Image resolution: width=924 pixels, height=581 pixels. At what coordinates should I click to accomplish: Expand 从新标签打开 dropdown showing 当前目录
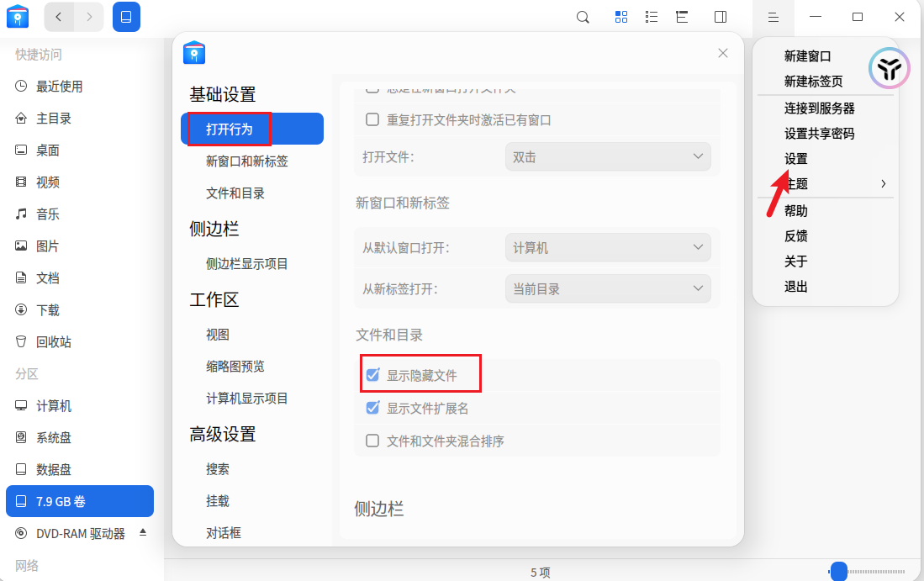(x=608, y=288)
